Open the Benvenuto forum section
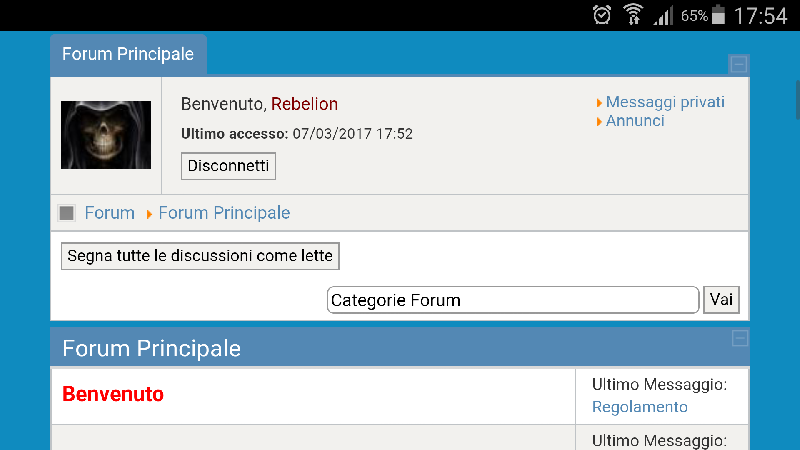Image resolution: width=800 pixels, height=450 pixels. pos(113,394)
